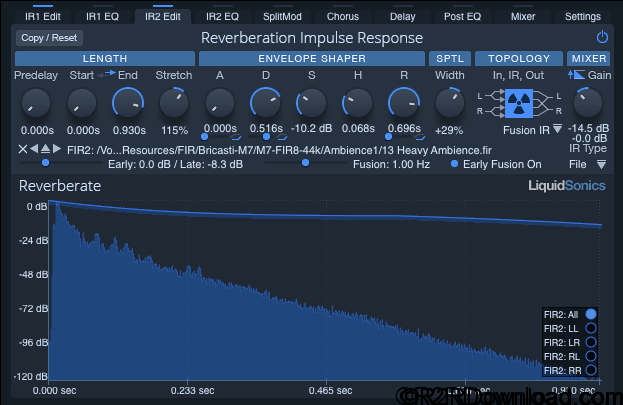Select the FIR2: LL channel display

[x=591, y=328]
